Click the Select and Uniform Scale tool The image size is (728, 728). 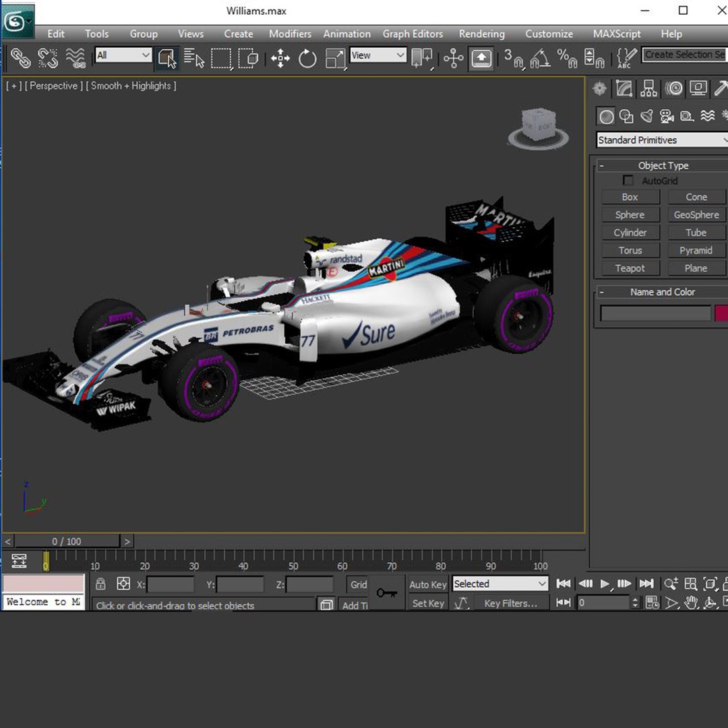pyautogui.click(x=335, y=59)
